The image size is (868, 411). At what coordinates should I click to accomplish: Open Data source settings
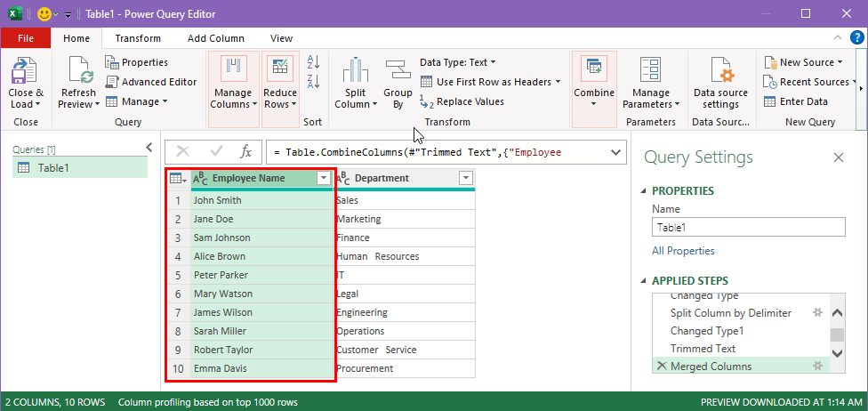[x=720, y=83]
